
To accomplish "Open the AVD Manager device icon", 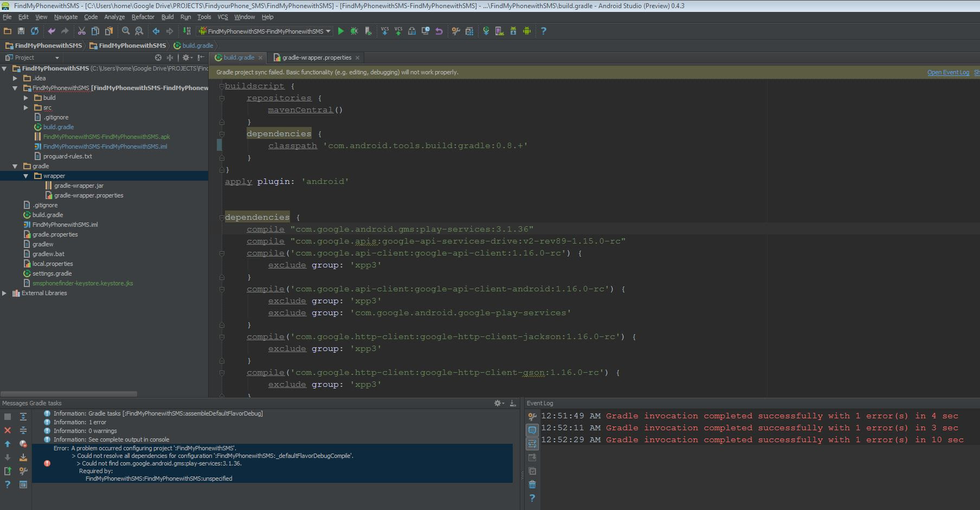I will (x=500, y=31).
